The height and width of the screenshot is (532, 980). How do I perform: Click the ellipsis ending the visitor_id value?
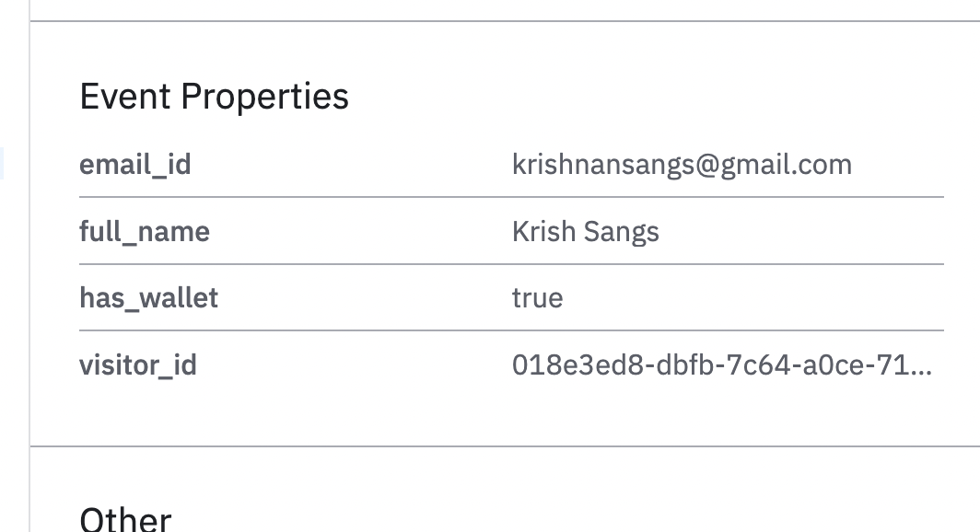coord(922,368)
